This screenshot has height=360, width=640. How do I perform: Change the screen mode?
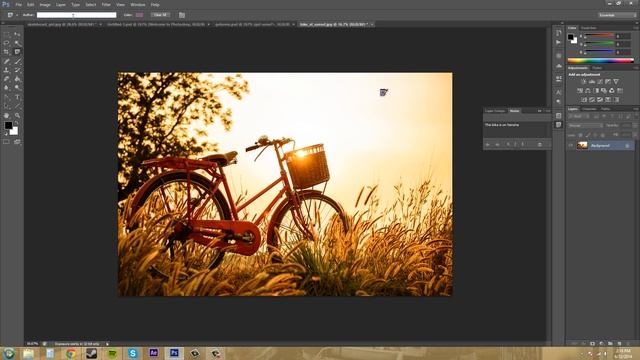click(x=17, y=142)
